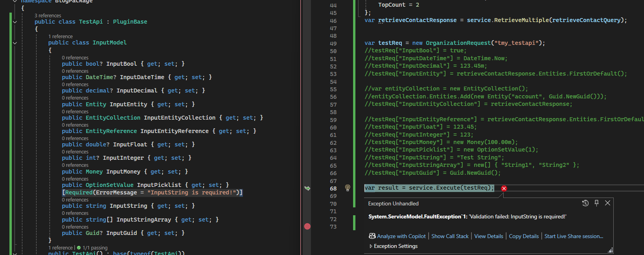Click the red exception error icon
This screenshot has width=644, height=255.
[504, 188]
